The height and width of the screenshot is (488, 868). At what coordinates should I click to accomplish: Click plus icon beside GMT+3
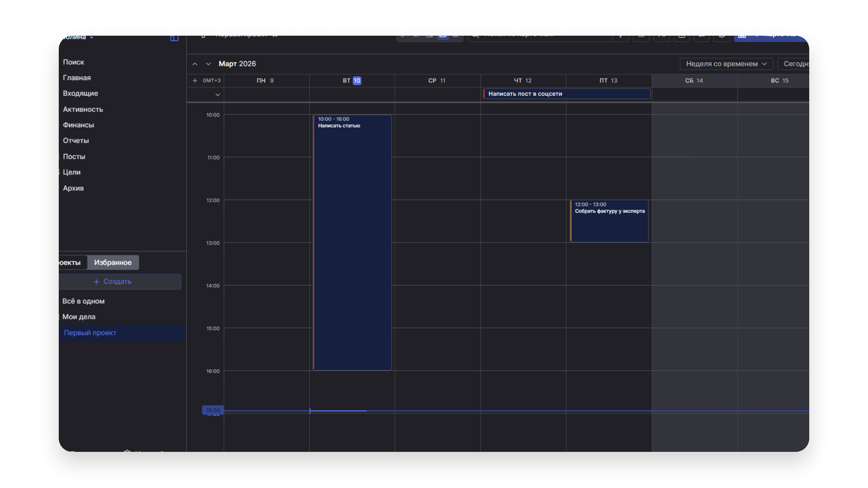195,80
